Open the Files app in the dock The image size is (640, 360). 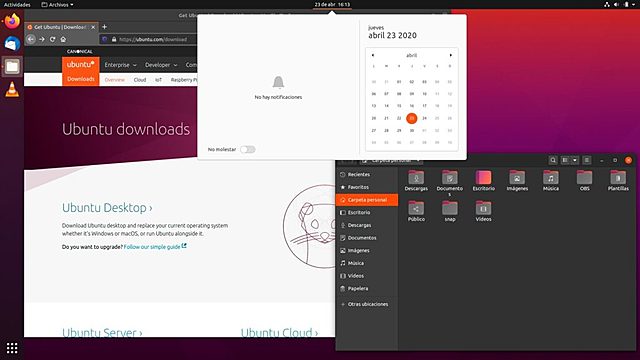coord(12,66)
